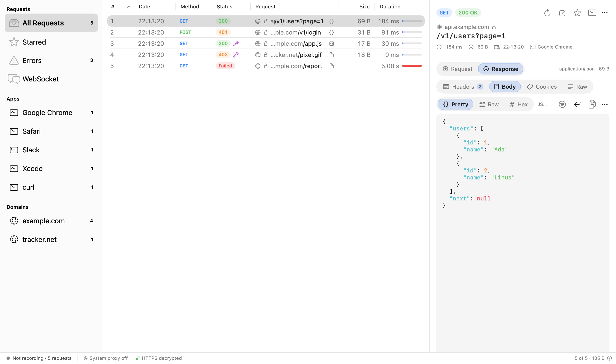This screenshot has width=616, height=364.
Task: Show the Errors filter
Action: (x=51, y=61)
